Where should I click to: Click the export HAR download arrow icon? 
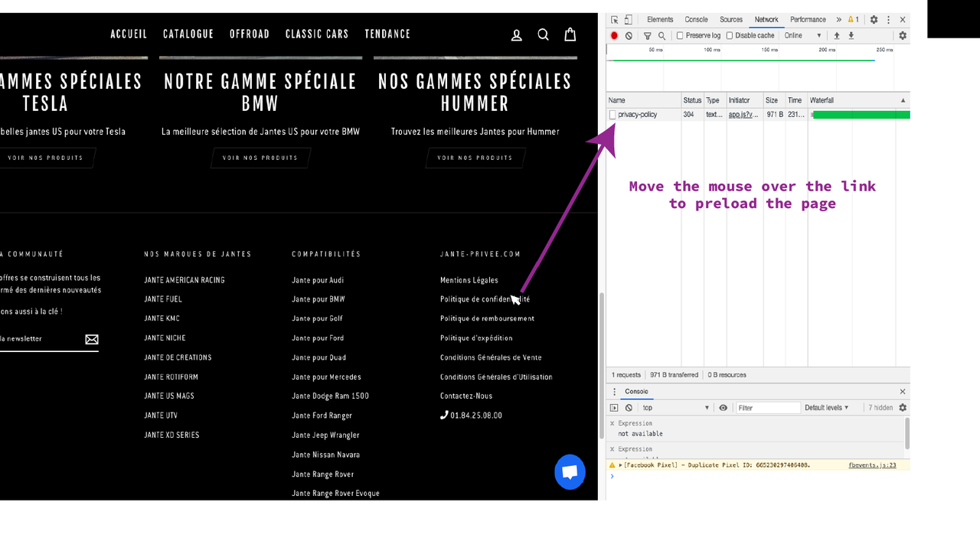point(851,36)
